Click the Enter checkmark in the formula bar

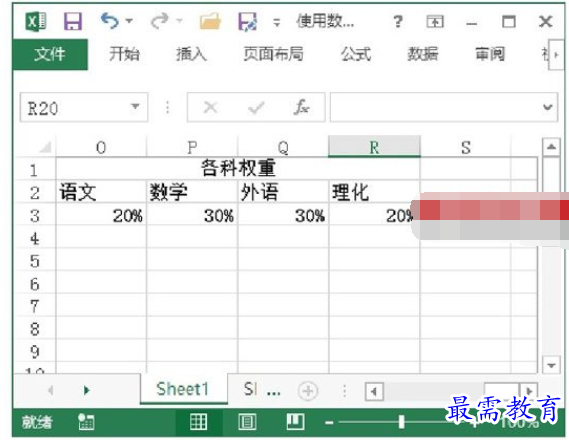tap(256, 108)
